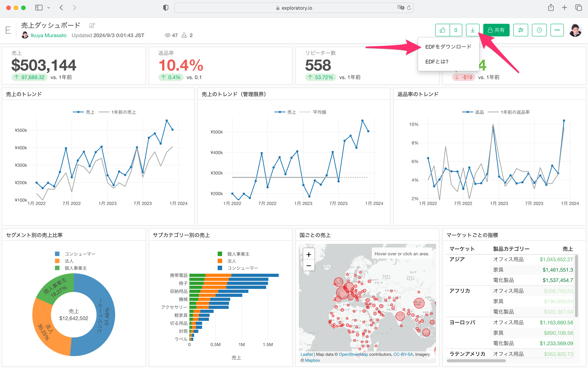Click the large red bubble over China
Screen dimensions: 588x368
[x=419, y=303]
